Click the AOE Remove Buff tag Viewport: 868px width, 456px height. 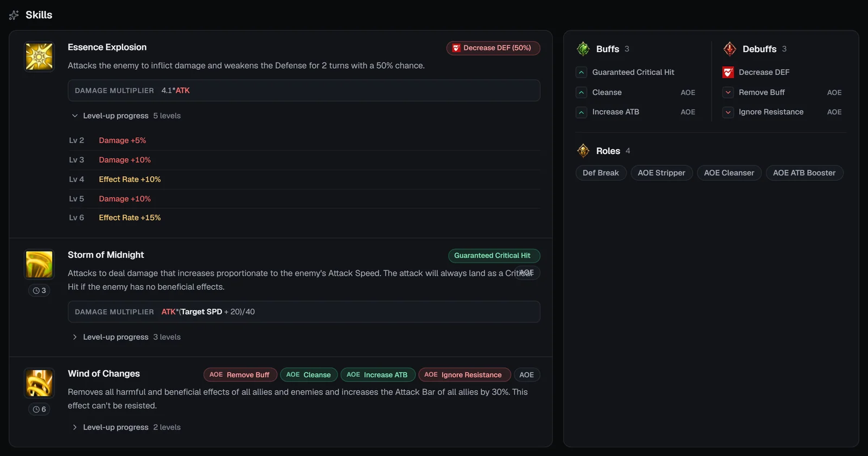pos(240,375)
